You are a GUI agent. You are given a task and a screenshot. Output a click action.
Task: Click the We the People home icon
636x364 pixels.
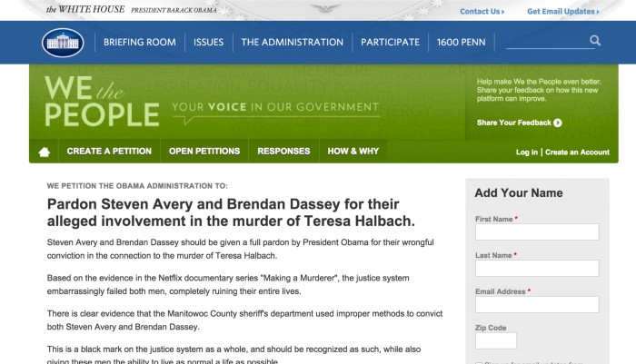[45, 152]
